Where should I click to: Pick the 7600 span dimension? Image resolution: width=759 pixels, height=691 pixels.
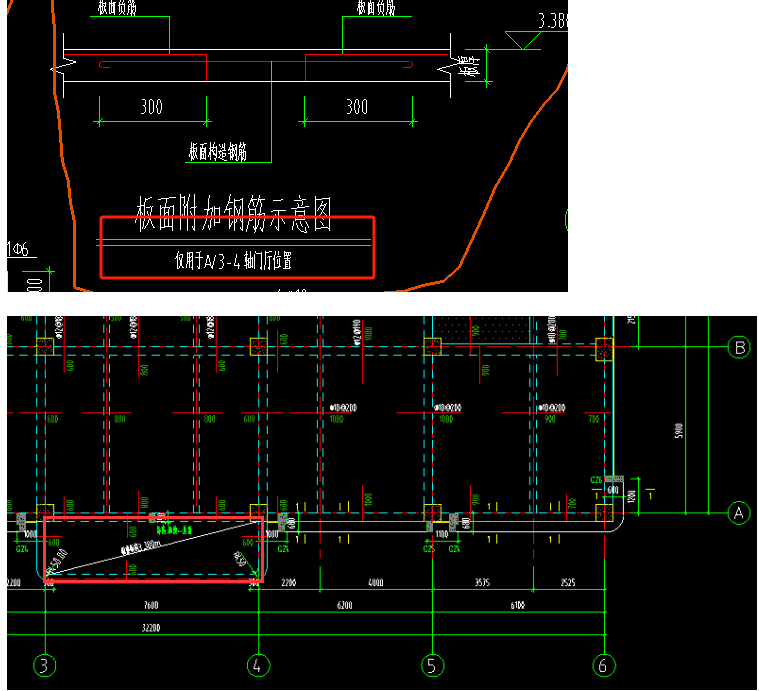click(x=151, y=605)
